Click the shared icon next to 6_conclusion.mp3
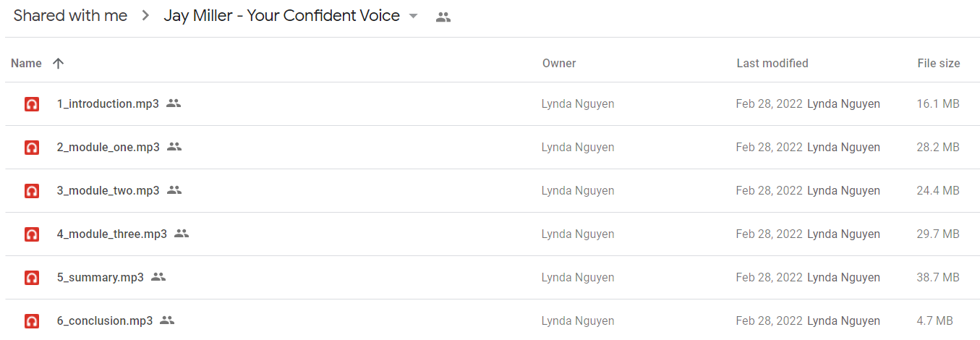The height and width of the screenshot is (340, 980). click(167, 320)
